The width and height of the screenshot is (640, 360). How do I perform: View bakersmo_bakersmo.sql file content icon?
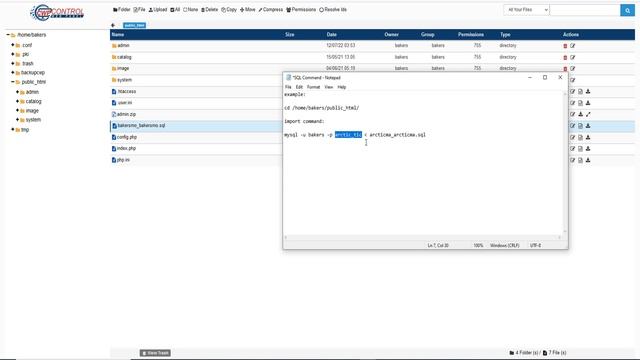click(x=580, y=126)
